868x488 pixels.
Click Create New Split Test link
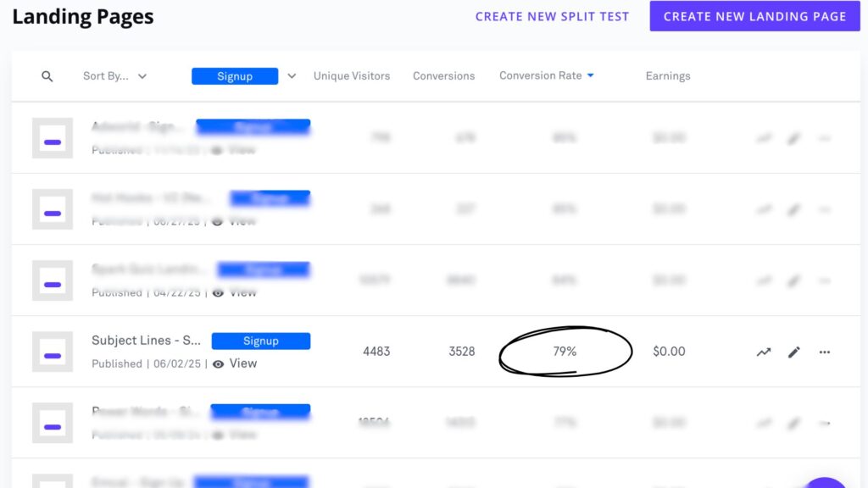(552, 16)
